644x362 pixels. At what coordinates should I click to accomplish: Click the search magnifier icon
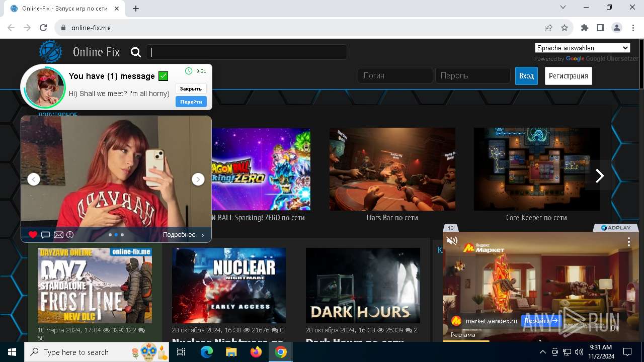pyautogui.click(x=136, y=52)
